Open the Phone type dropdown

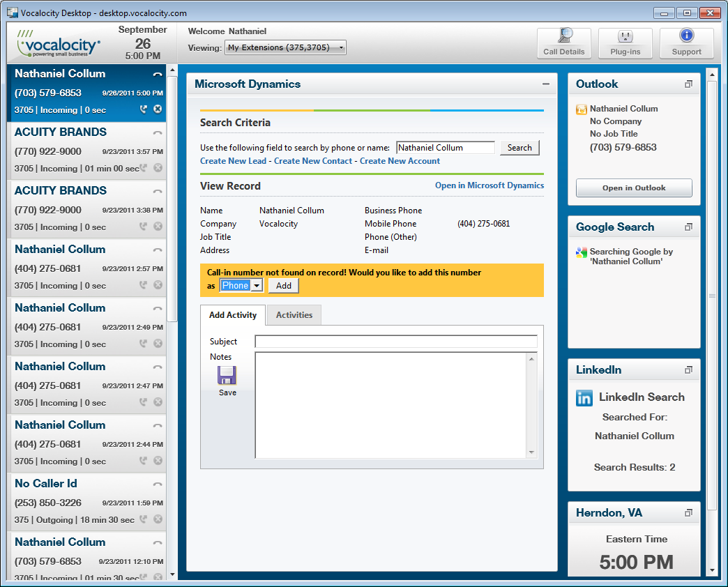(x=241, y=285)
